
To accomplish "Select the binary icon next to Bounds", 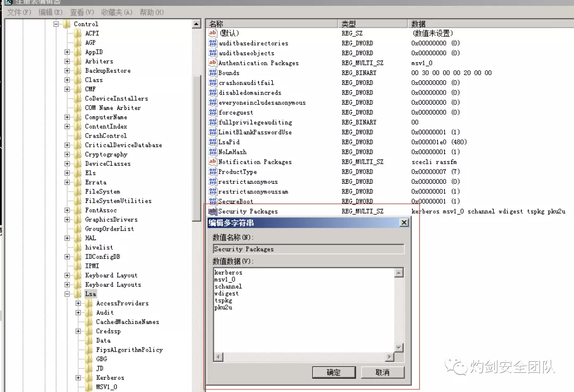I will click(214, 73).
